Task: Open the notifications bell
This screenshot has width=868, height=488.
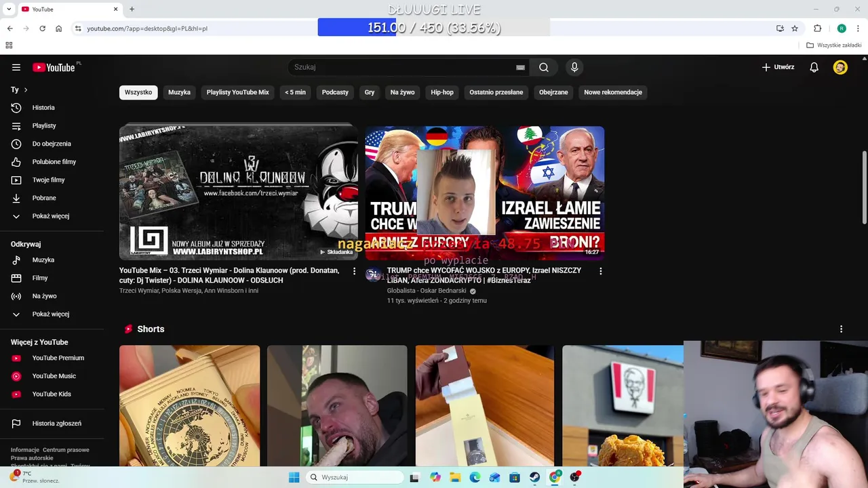Action: [814, 67]
